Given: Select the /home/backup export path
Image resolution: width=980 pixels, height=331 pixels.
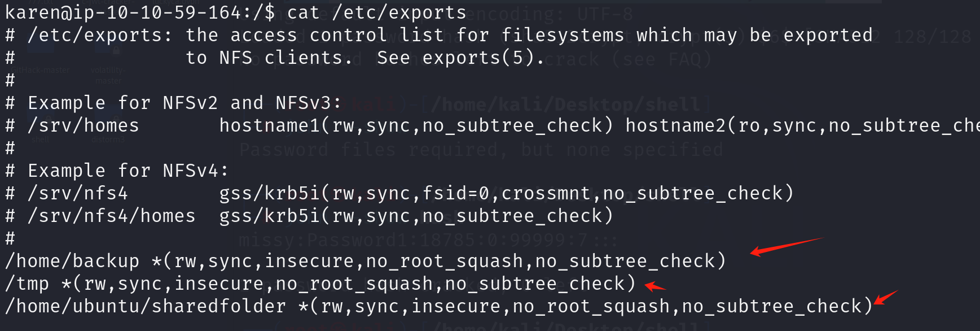Looking at the screenshot, I should point(72,261).
